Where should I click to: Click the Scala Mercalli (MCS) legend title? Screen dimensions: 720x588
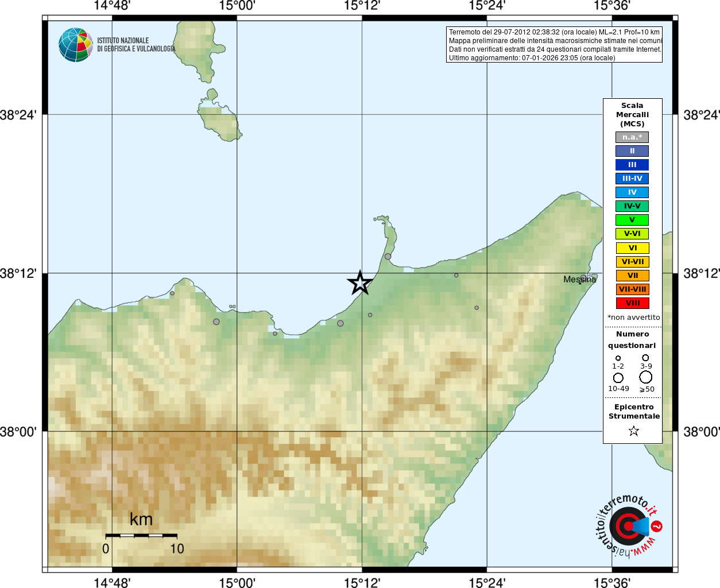(x=632, y=115)
